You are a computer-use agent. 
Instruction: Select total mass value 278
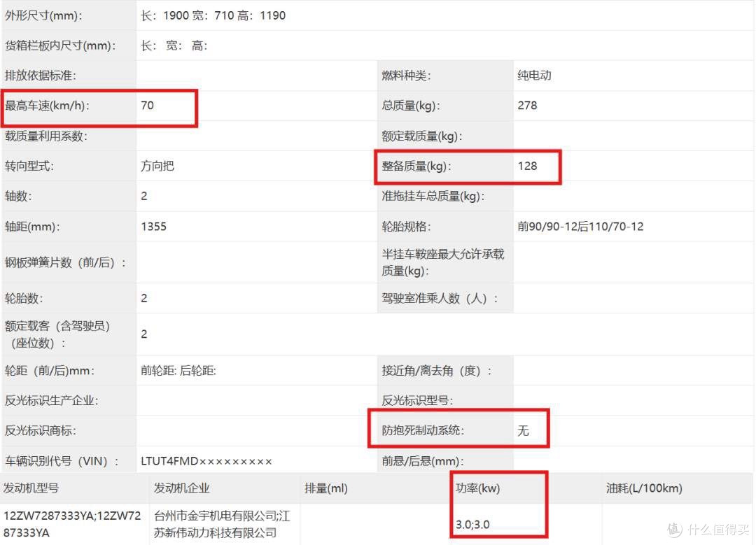527,106
